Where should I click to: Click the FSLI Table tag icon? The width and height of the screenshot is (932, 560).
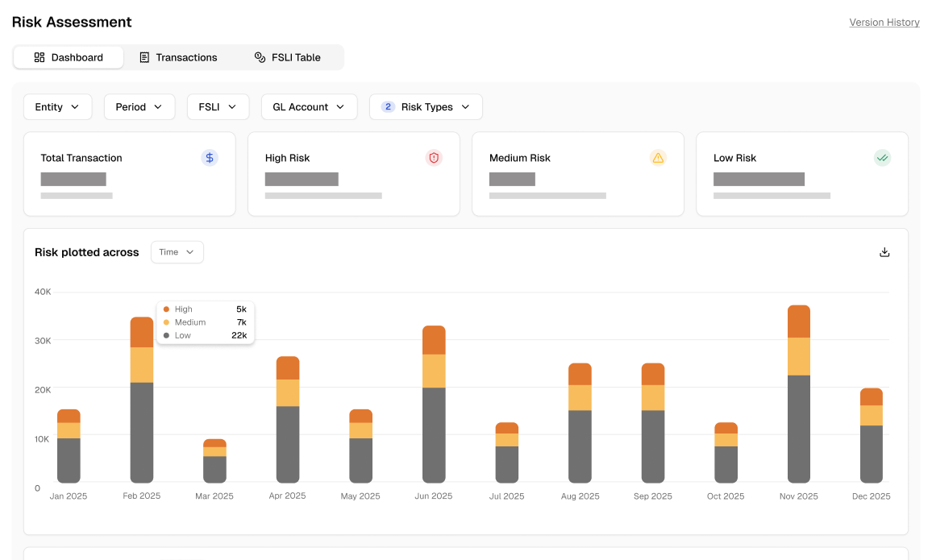click(x=259, y=57)
